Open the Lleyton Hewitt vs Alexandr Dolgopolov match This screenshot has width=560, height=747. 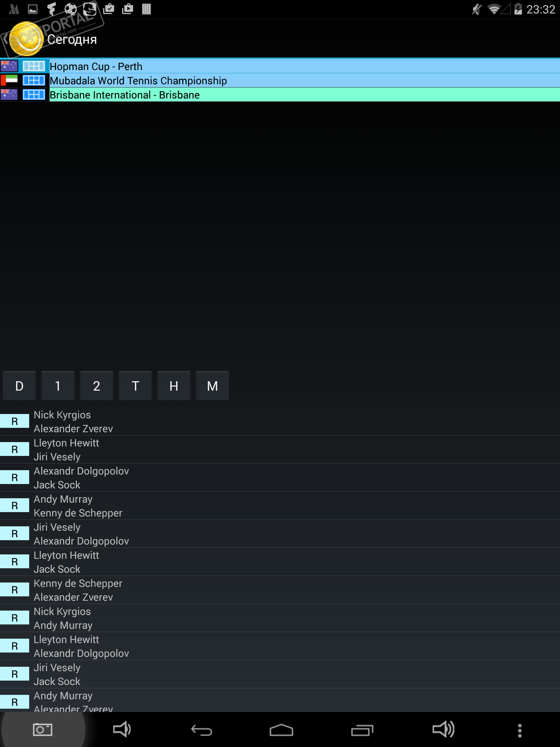point(280,646)
